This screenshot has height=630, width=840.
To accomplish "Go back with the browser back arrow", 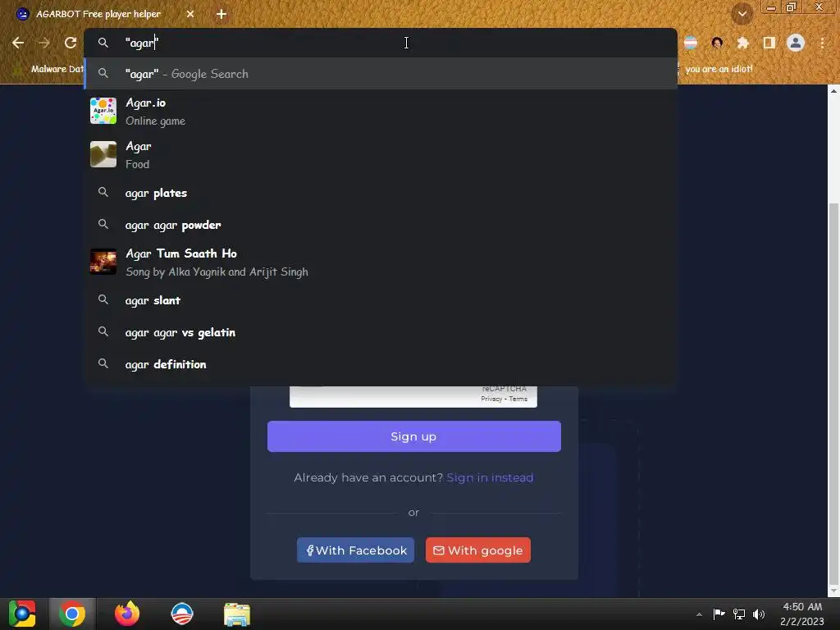I will [18, 43].
